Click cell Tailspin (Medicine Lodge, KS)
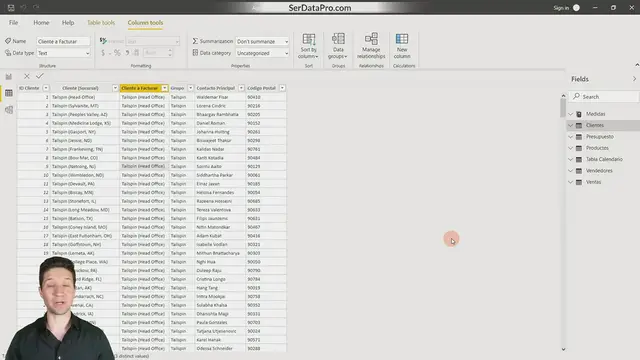The width and height of the screenshot is (640, 360). [x=85, y=123]
